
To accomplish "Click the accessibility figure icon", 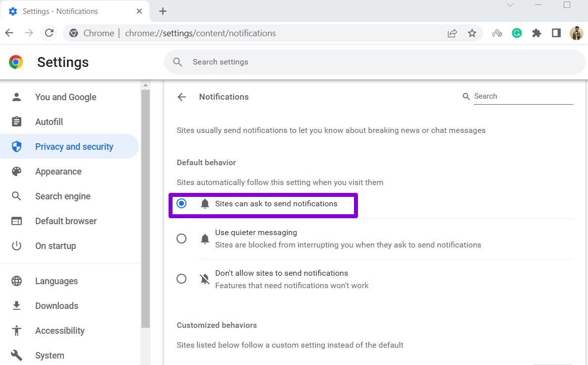I will (x=16, y=330).
